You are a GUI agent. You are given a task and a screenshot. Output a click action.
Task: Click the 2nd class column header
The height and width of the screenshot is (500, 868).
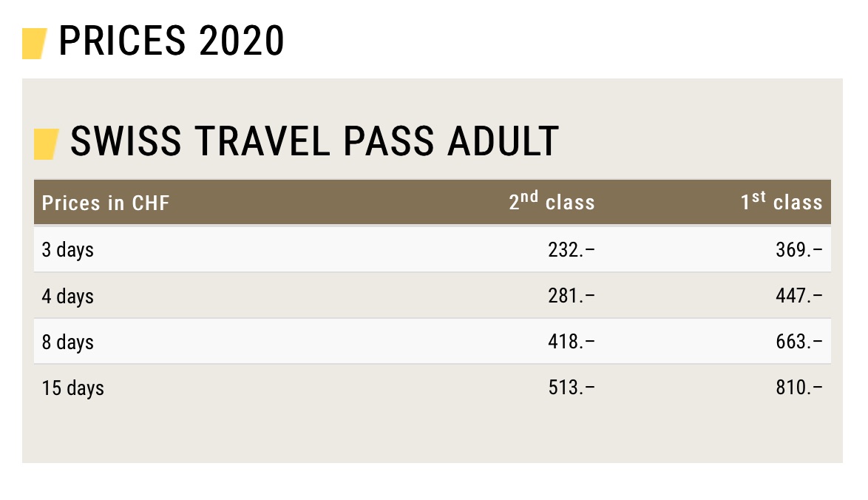(x=552, y=202)
